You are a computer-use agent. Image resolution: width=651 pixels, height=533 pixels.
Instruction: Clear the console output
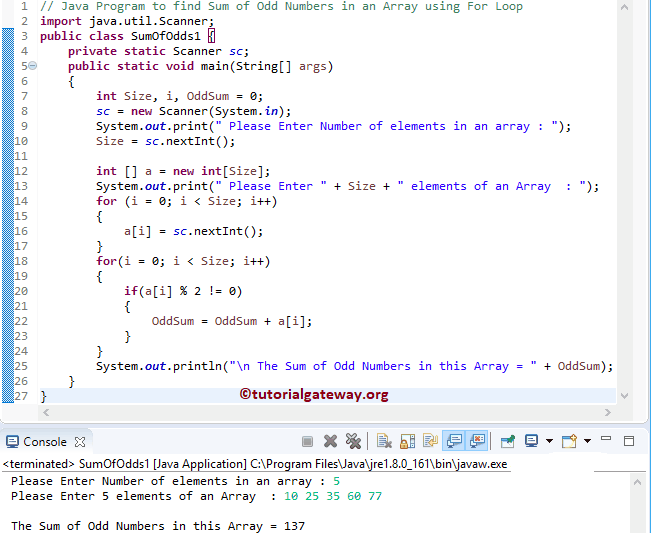(384, 441)
